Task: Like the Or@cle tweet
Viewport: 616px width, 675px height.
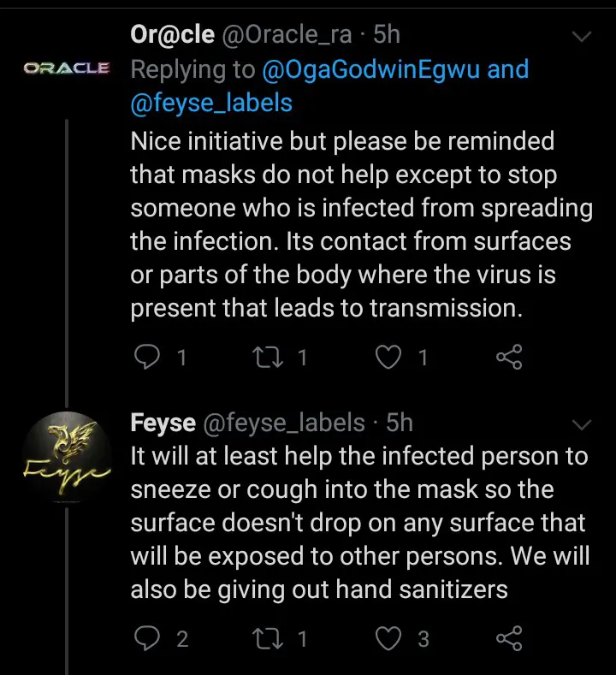Action: [388, 358]
